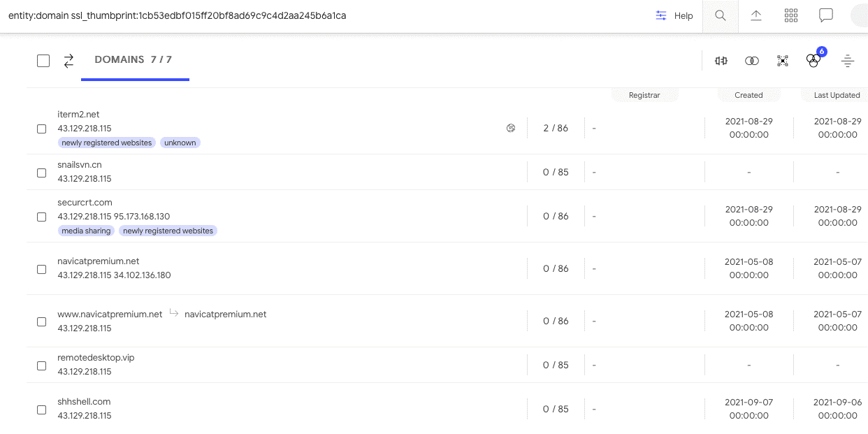
Task: Click the ssl_thumbprint search query field
Action: [280, 15]
